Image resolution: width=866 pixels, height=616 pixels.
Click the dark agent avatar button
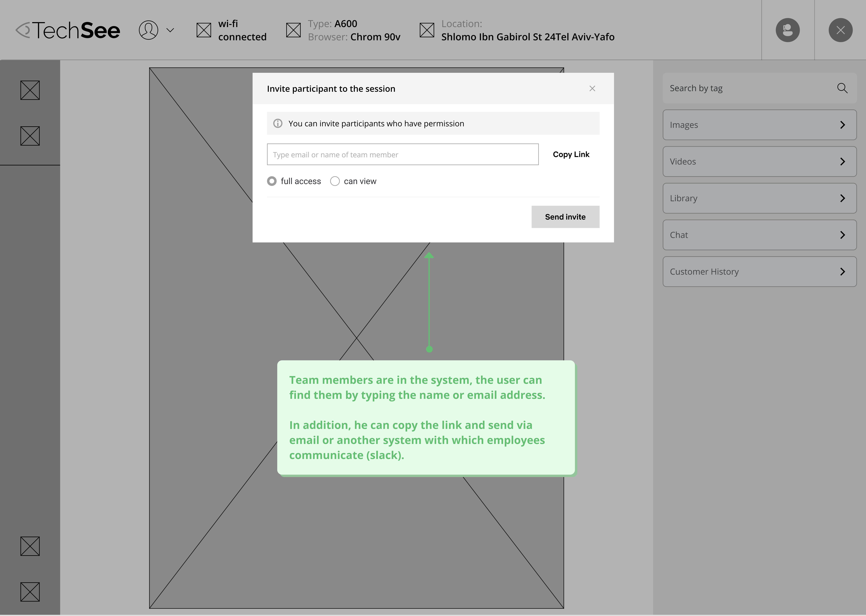[x=788, y=30]
